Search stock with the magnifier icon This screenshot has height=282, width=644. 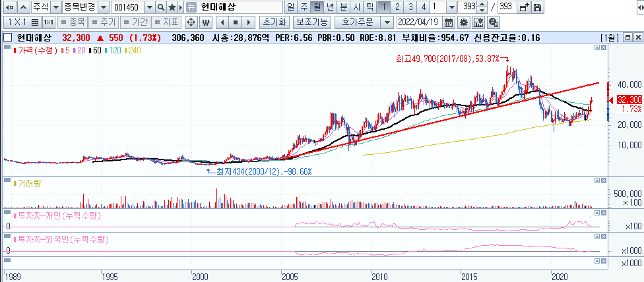(x=161, y=7)
